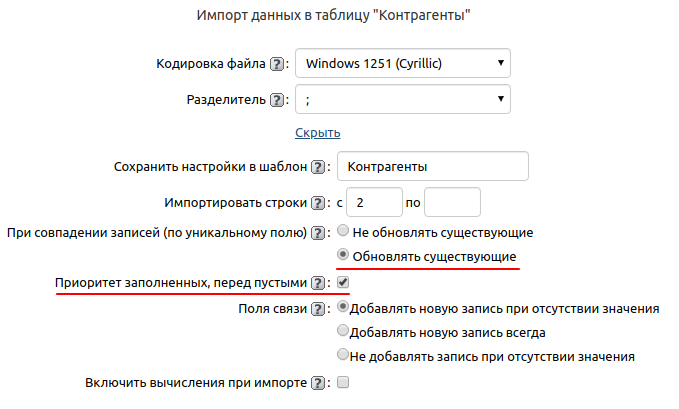Uncheck Приоритет заполненных, перед пустыми checkbox
679x409 pixels.
point(343,283)
